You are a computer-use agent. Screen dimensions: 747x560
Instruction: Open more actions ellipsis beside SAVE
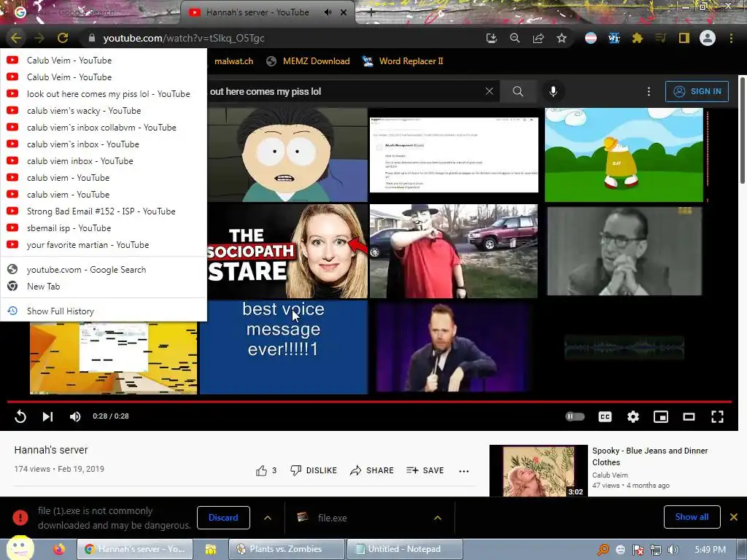[464, 471]
